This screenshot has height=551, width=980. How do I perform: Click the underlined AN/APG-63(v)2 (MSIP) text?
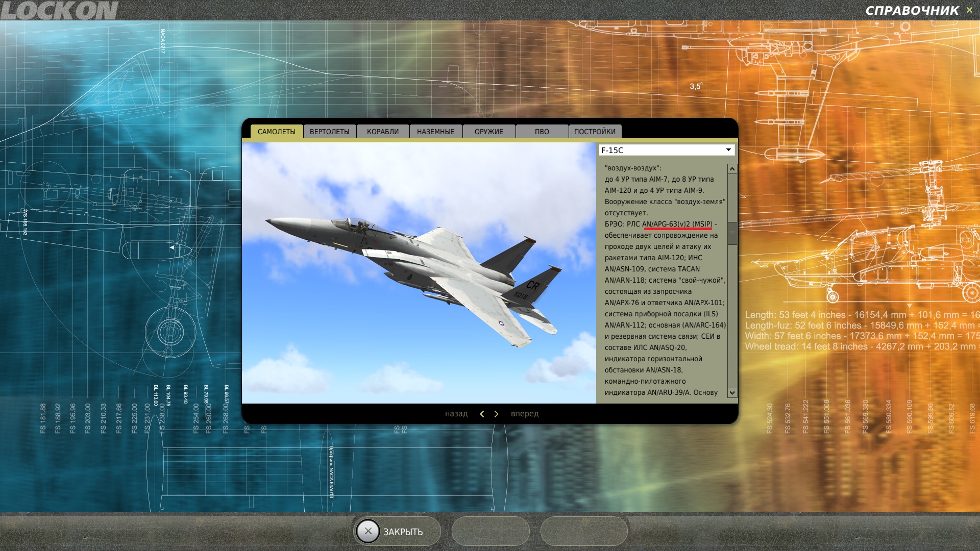677,224
